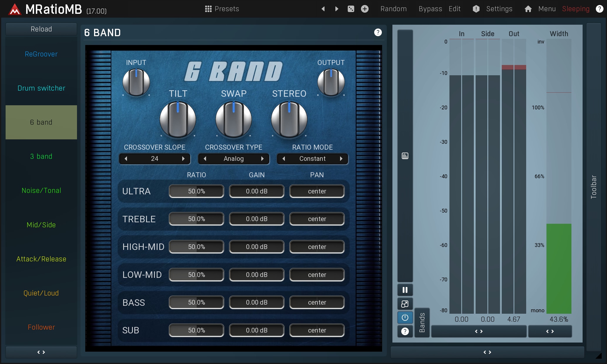The image size is (607, 364).
Task: Select previous Ratio Mode option arrow
Action: pyautogui.click(x=284, y=159)
